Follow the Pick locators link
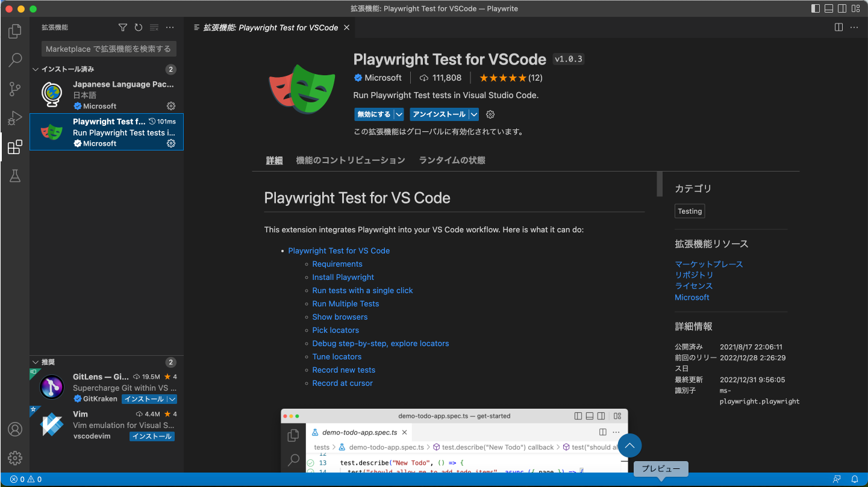Screen dimensions: 868x487 click(x=336, y=330)
